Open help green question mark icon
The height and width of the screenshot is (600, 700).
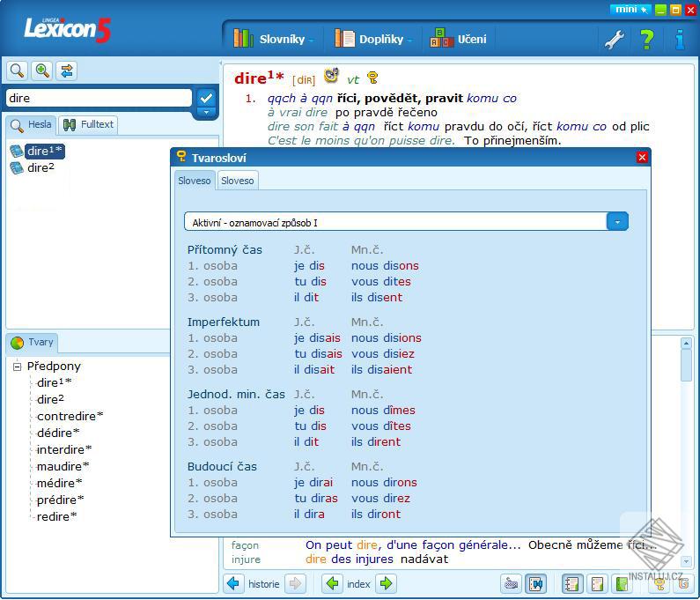(646, 40)
